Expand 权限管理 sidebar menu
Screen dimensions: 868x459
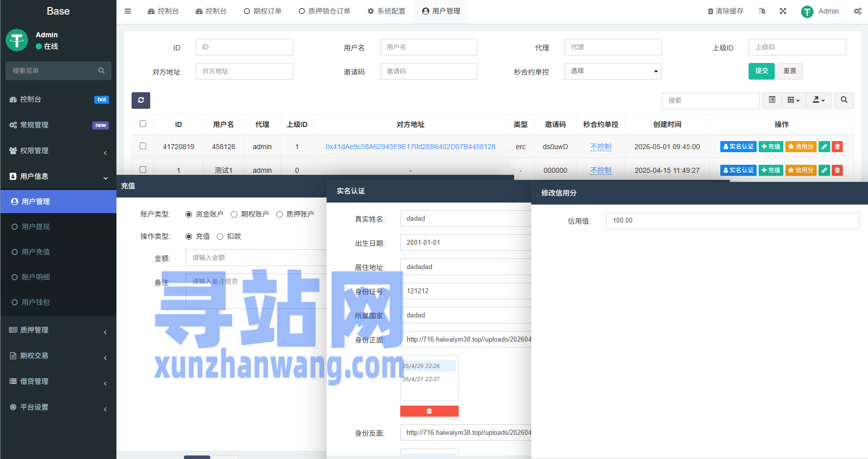[x=58, y=151]
